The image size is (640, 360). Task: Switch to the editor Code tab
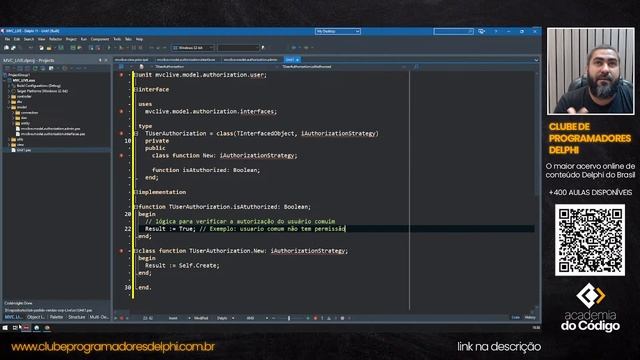tap(516, 318)
